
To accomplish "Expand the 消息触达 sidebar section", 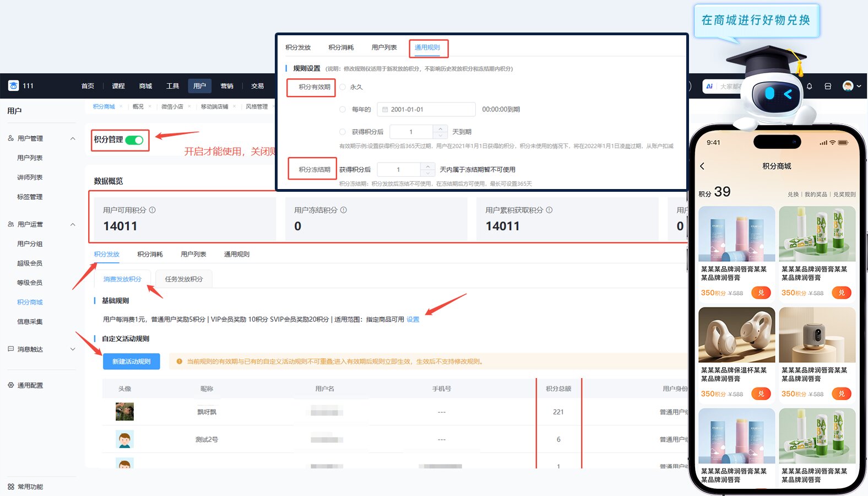I will point(73,349).
